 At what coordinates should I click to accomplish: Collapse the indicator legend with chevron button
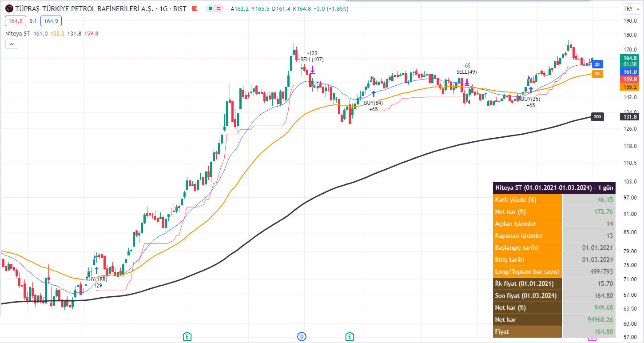click(12, 44)
